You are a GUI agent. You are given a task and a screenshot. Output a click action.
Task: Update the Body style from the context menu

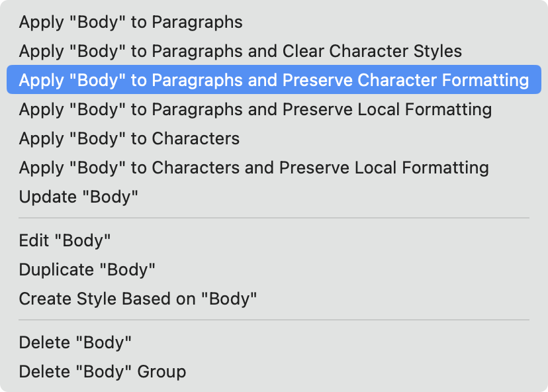(79, 197)
